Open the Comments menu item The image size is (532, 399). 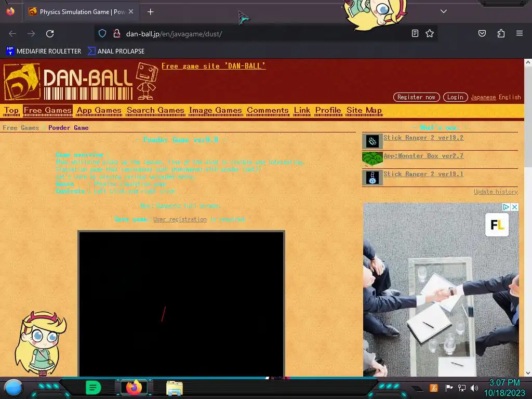click(x=268, y=110)
